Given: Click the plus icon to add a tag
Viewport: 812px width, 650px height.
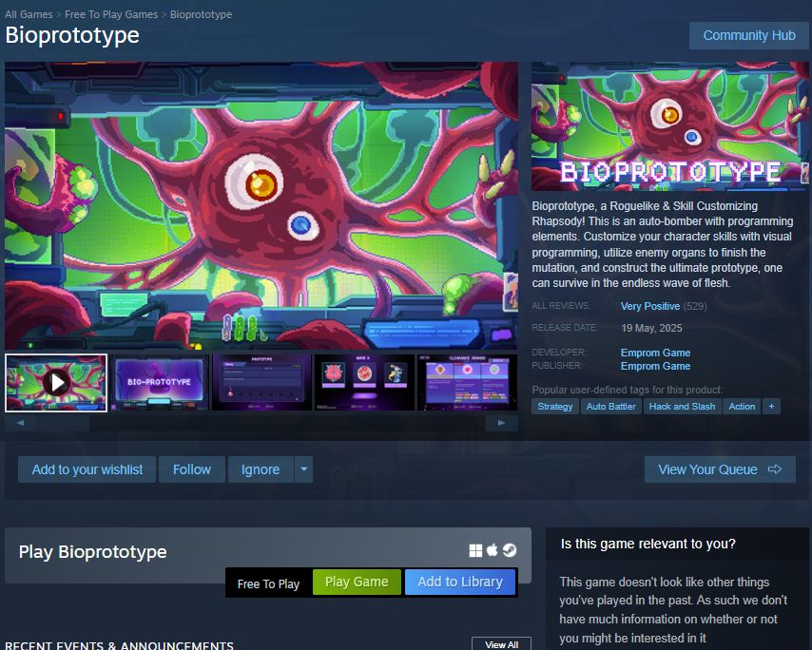Looking at the screenshot, I should [x=771, y=407].
